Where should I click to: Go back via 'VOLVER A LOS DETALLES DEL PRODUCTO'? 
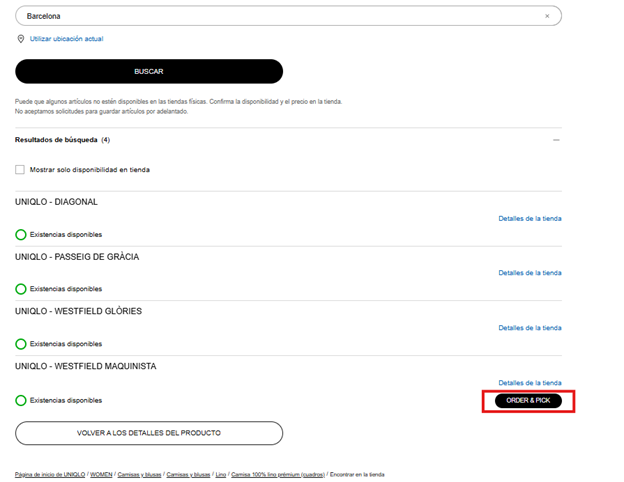tap(149, 433)
